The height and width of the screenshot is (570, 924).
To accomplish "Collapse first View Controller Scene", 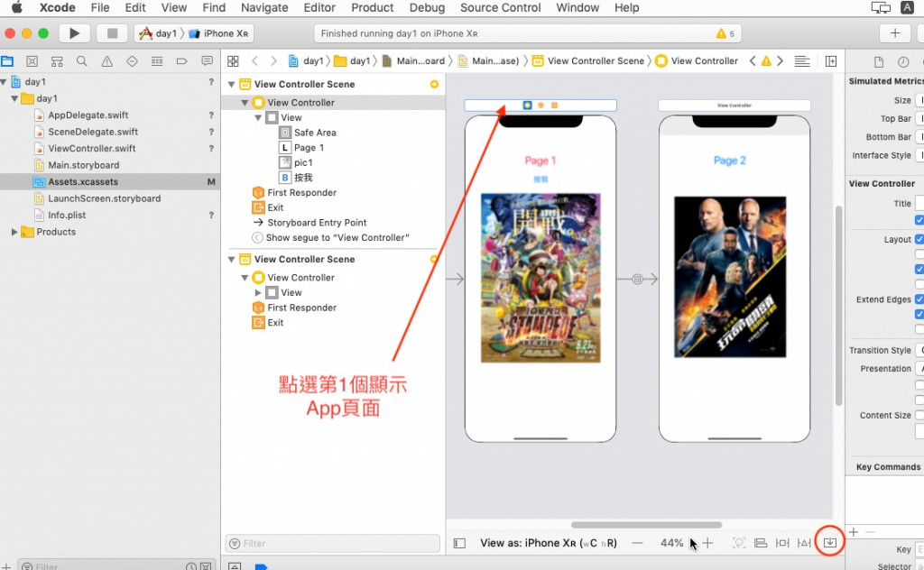I will (x=232, y=84).
